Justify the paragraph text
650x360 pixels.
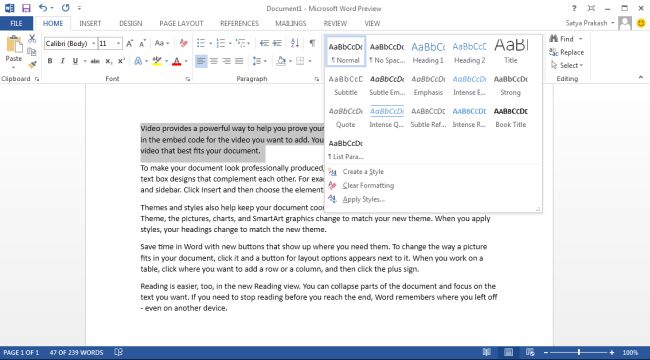click(239, 61)
